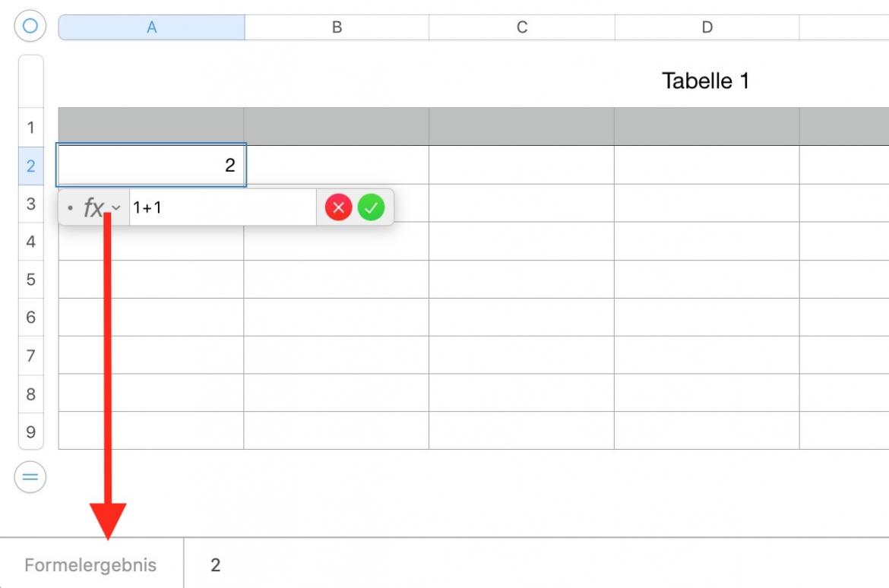
Task: Select column A header
Action: tap(151, 27)
